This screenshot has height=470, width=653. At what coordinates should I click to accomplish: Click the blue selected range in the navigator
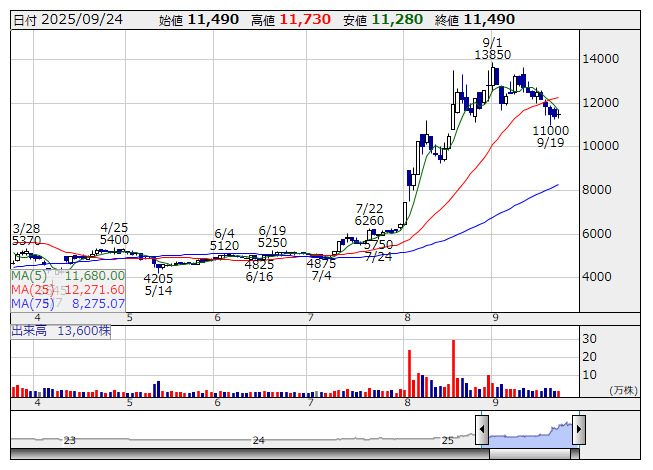[530, 433]
